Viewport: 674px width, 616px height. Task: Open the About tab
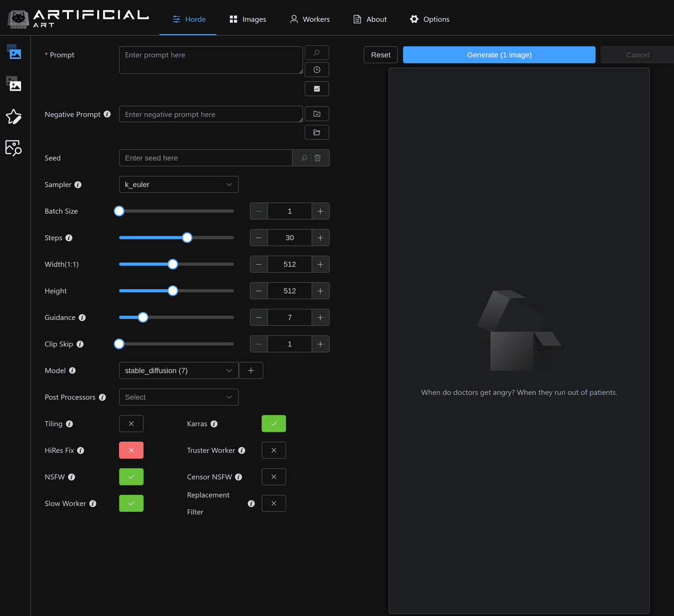point(370,19)
